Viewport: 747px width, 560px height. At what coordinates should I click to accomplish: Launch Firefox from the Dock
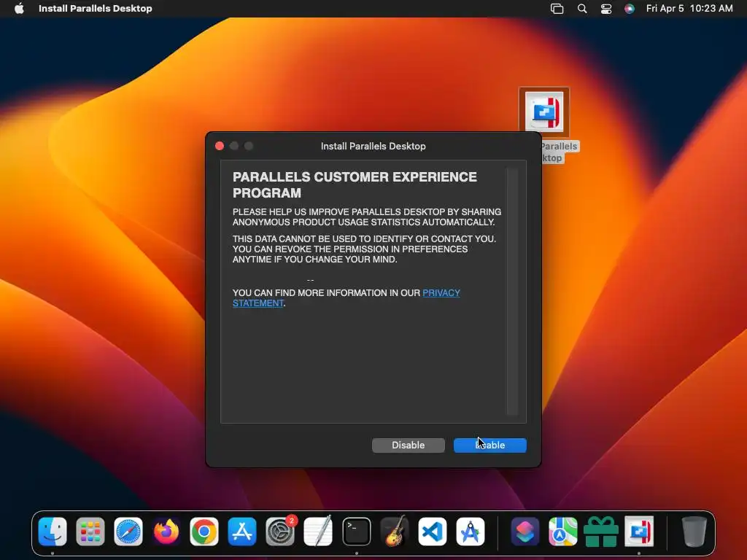click(166, 532)
